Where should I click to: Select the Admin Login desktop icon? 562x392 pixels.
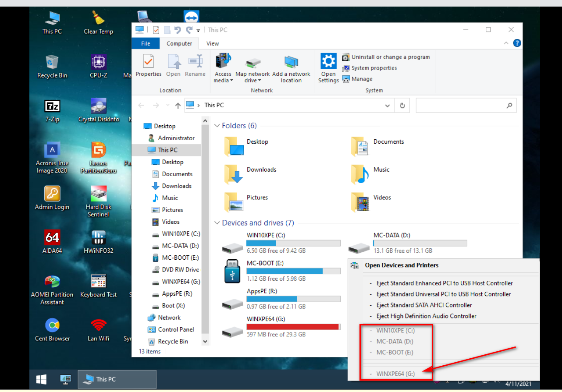(x=52, y=198)
